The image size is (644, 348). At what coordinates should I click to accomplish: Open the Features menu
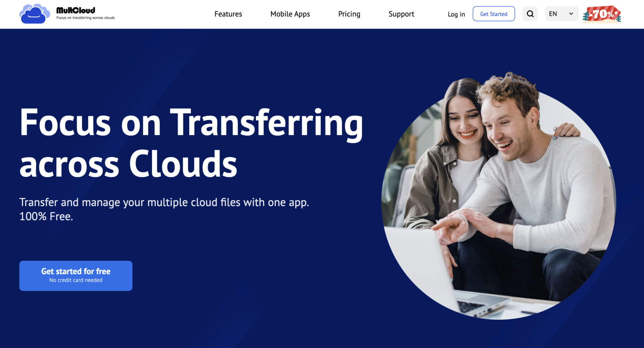point(228,14)
